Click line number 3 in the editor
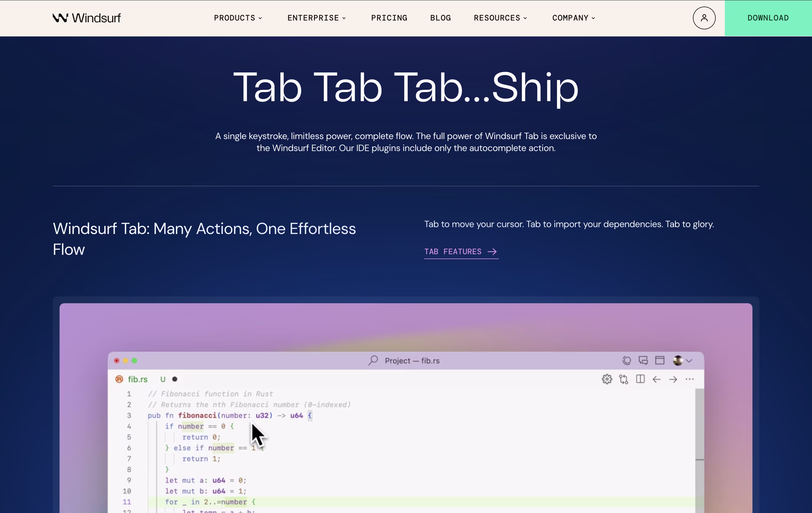This screenshot has height=513, width=812. tap(129, 416)
